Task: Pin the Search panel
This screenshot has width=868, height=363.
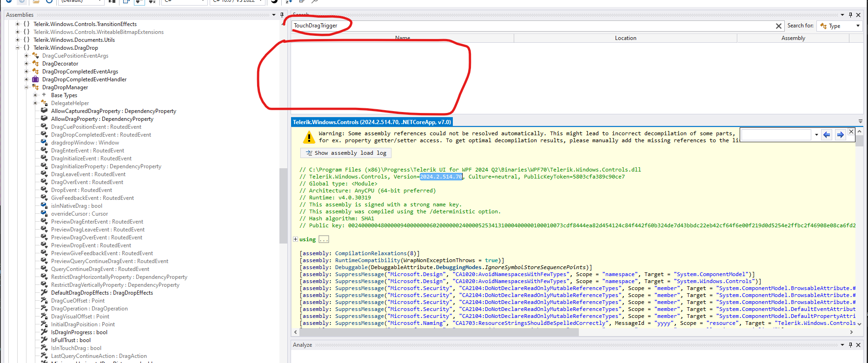Action: [x=850, y=15]
